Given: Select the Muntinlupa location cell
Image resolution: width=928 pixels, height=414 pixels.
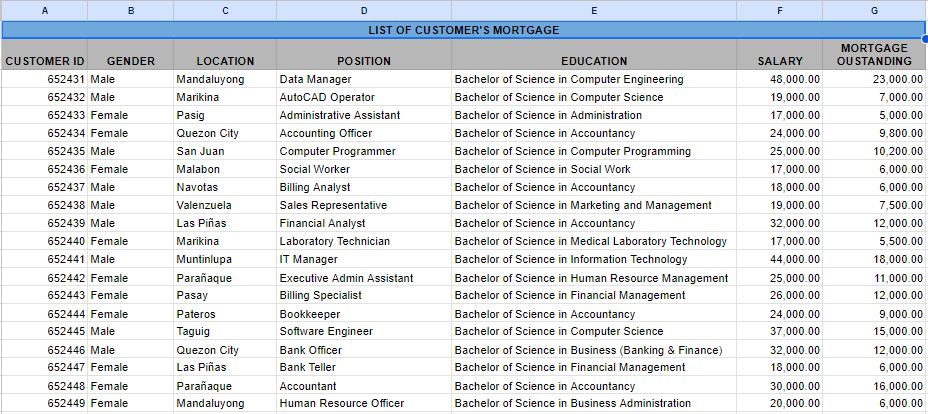Looking at the screenshot, I should coord(225,259).
